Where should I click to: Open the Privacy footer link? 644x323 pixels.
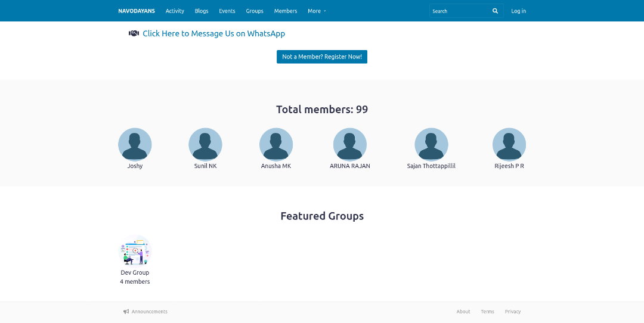coord(513,312)
